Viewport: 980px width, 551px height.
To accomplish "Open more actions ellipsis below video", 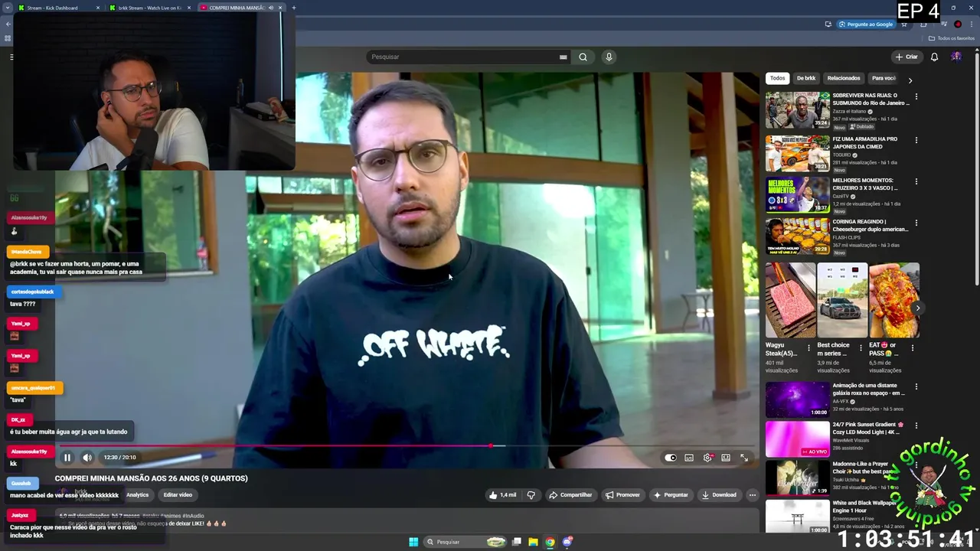I will click(752, 495).
